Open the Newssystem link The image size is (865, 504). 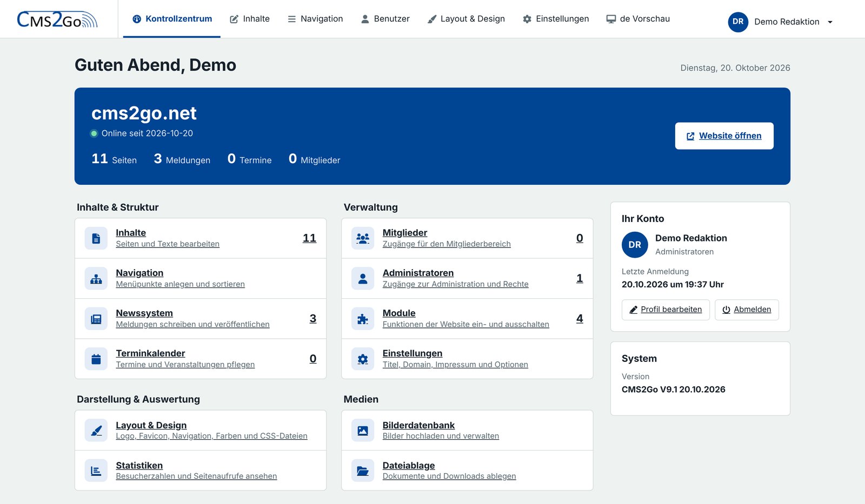144,313
